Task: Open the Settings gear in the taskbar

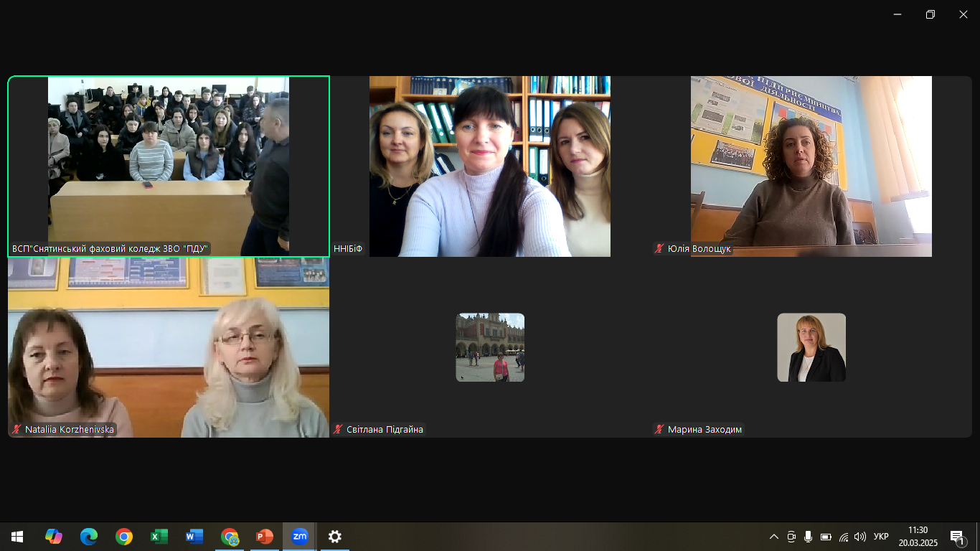Action: [335, 537]
